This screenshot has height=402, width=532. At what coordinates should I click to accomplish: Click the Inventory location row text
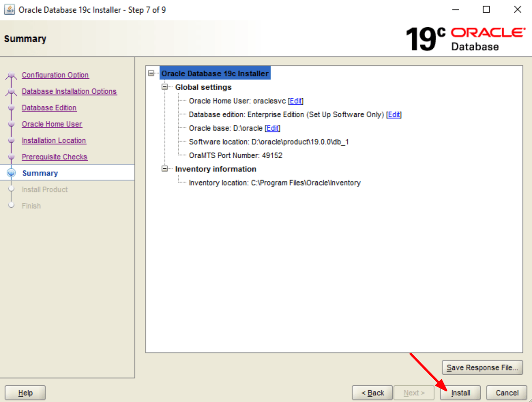[x=275, y=183]
